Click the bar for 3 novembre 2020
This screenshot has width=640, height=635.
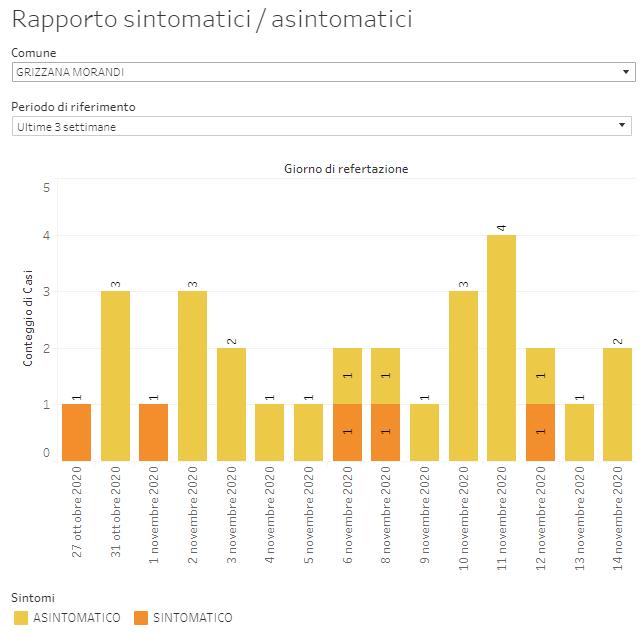click(x=231, y=404)
